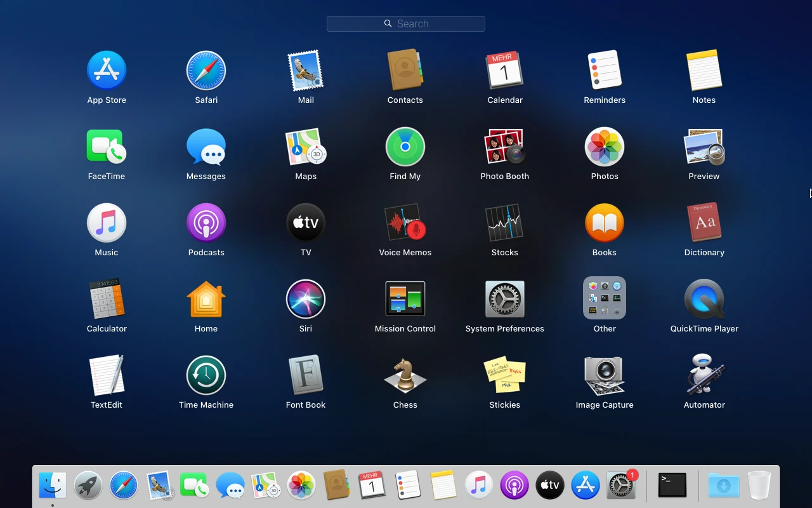Open Messages in the Launchpad grid
The width and height of the screenshot is (812, 508).
coord(206,147)
